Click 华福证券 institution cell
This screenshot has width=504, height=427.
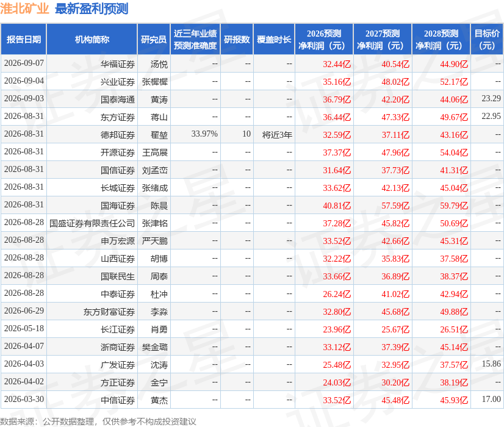pos(118,64)
